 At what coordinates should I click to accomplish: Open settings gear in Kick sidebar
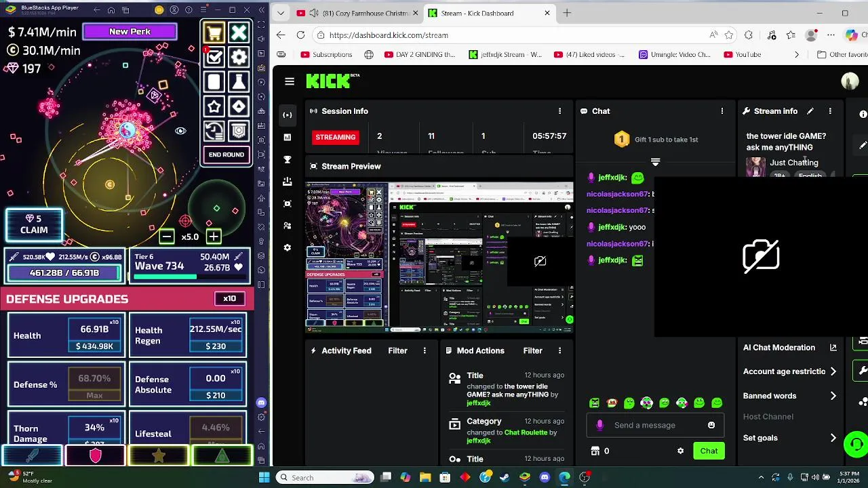288,247
